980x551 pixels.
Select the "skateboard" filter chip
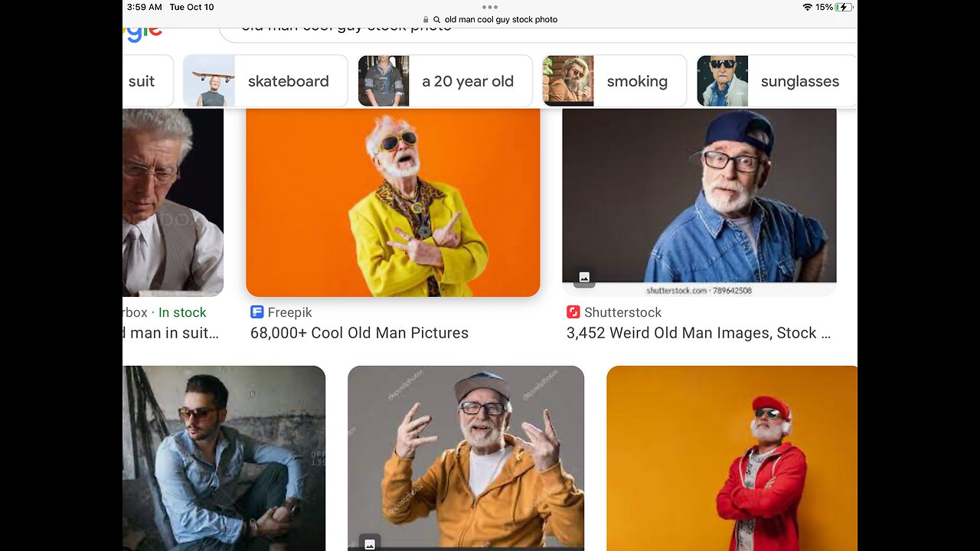click(265, 81)
